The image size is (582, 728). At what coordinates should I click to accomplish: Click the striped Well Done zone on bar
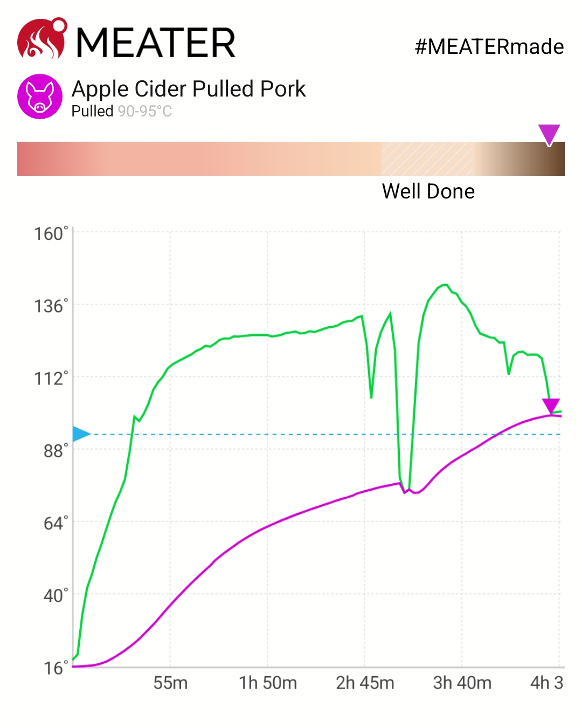[x=427, y=159]
